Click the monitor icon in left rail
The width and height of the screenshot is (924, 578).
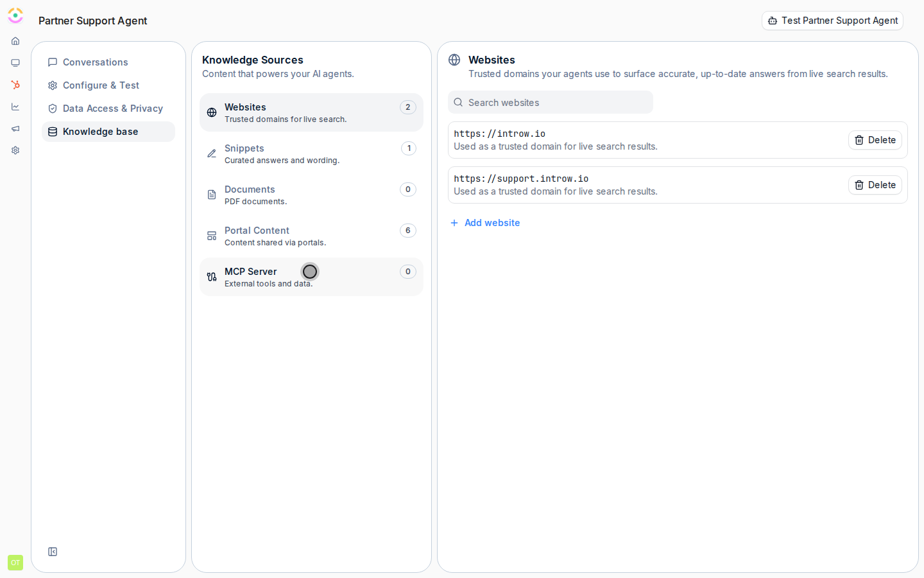pos(15,63)
